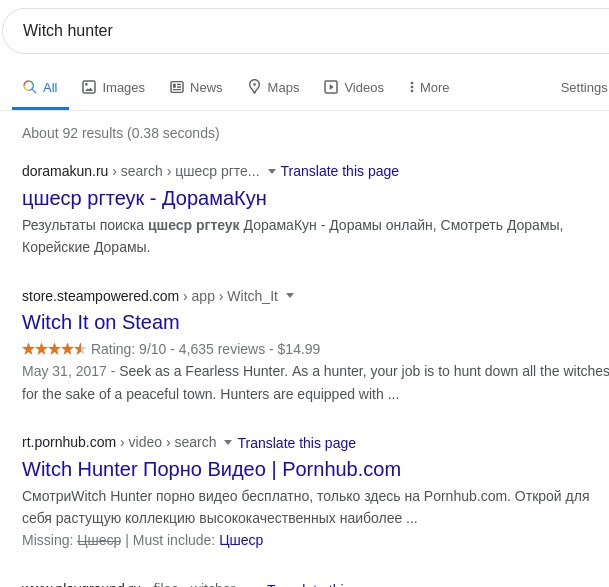Click the About 92 results text
Viewport: 609px width, 587px height.
coord(121,133)
